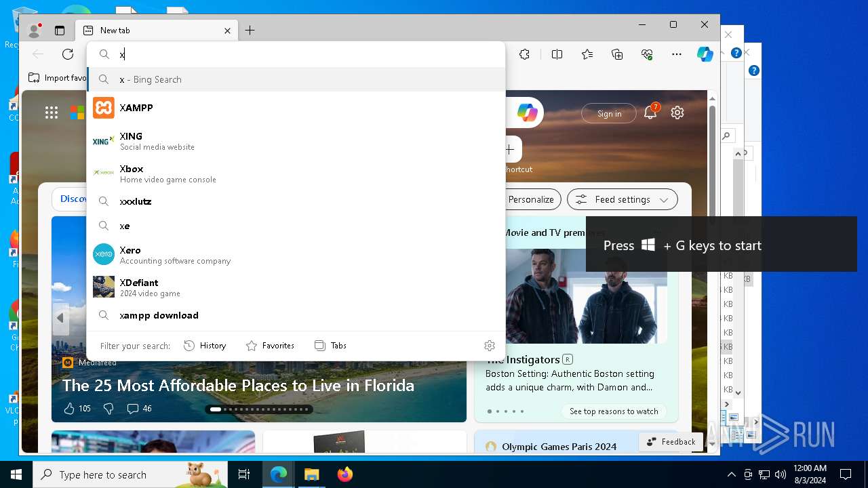
Task: Open File Explorer from taskbar
Action: (x=311, y=474)
